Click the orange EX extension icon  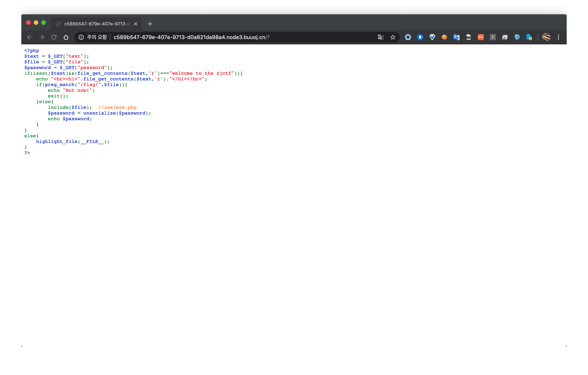coord(481,37)
